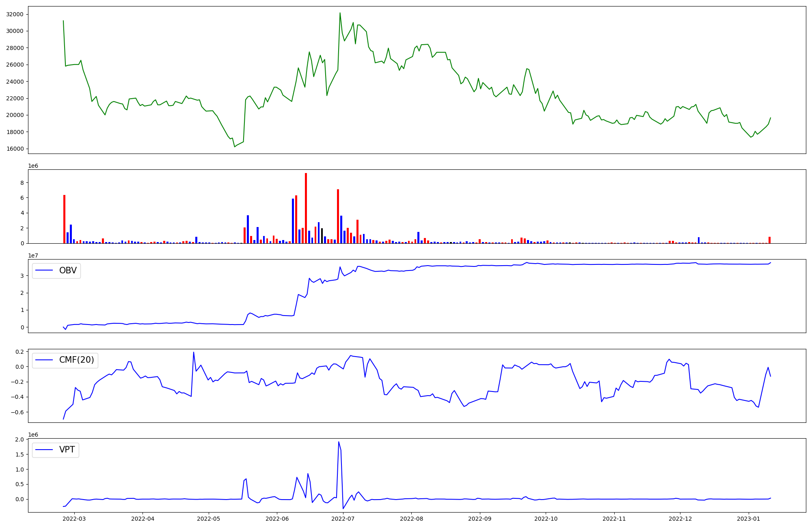Click the 1e7 exponent above OBV chart
Screen dimensions: 812x528
point(33,256)
